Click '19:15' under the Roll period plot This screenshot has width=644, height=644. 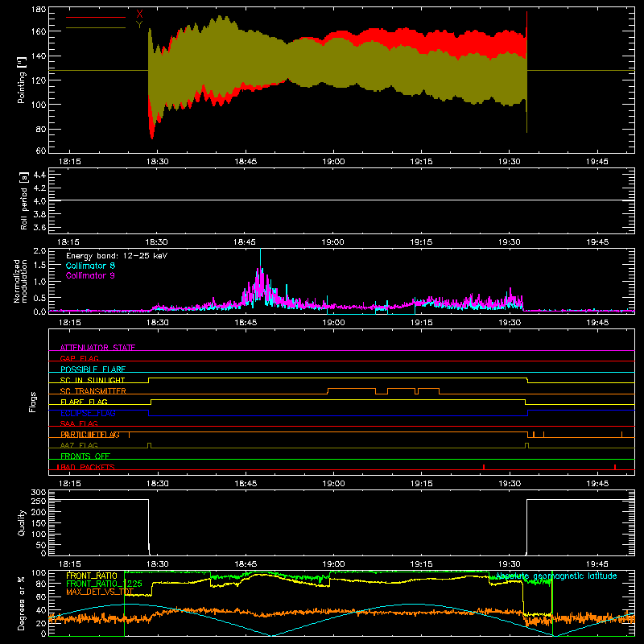click(x=421, y=242)
